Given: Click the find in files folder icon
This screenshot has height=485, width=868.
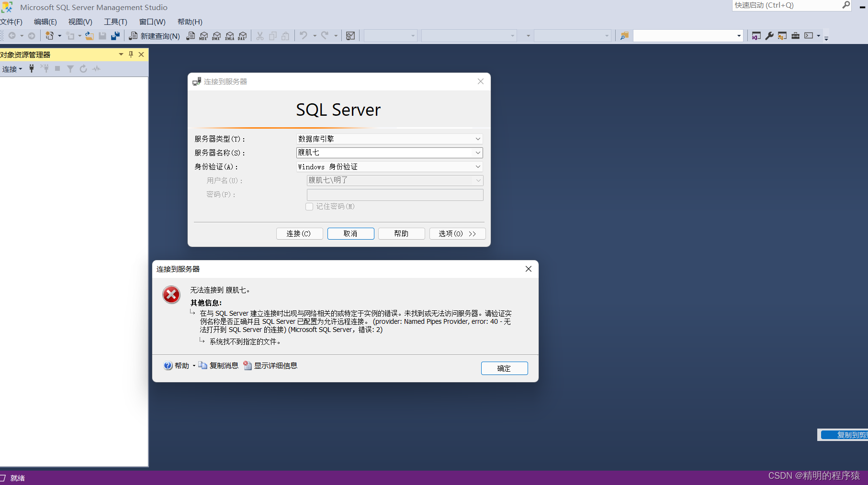Looking at the screenshot, I should (x=624, y=36).
